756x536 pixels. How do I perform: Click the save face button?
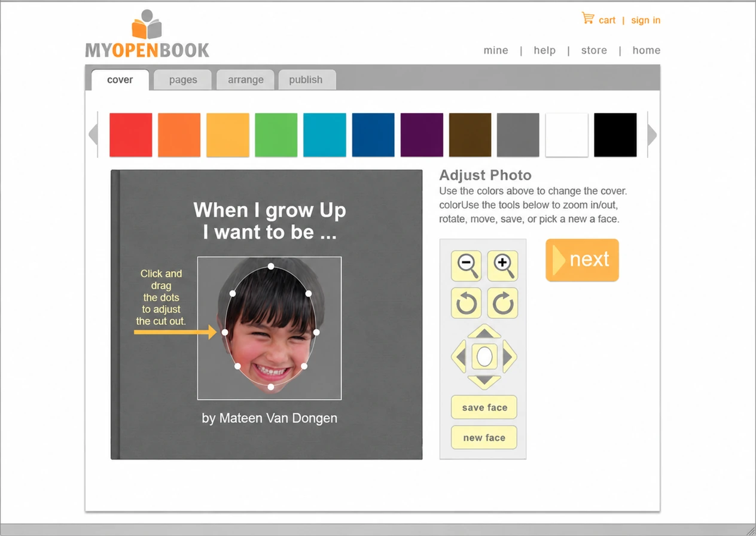tap(484, 407)
